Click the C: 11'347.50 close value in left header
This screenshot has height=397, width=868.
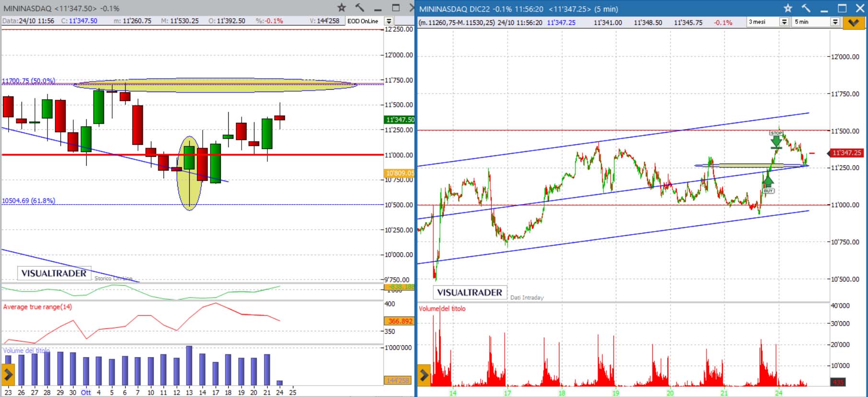(79, 21)
